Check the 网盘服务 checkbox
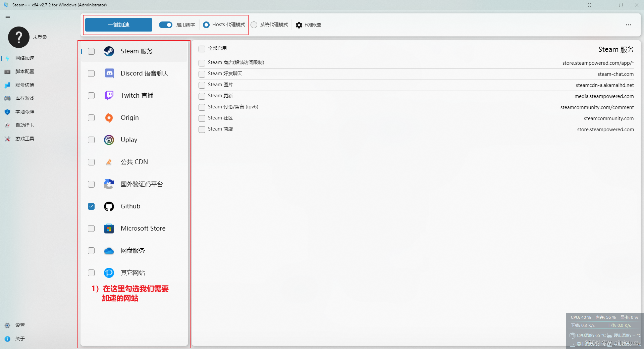Viewport: 644px width, 349px height. coord(91,251)
